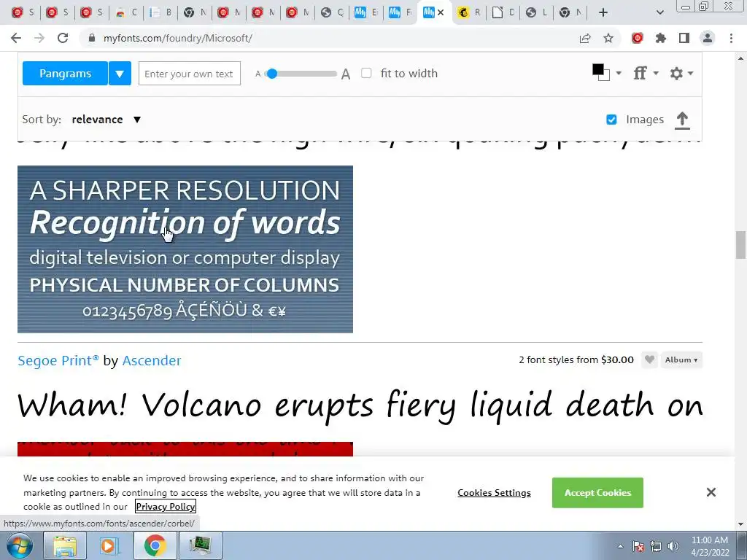Expand the tab search chevron

[x=659, y=12]
